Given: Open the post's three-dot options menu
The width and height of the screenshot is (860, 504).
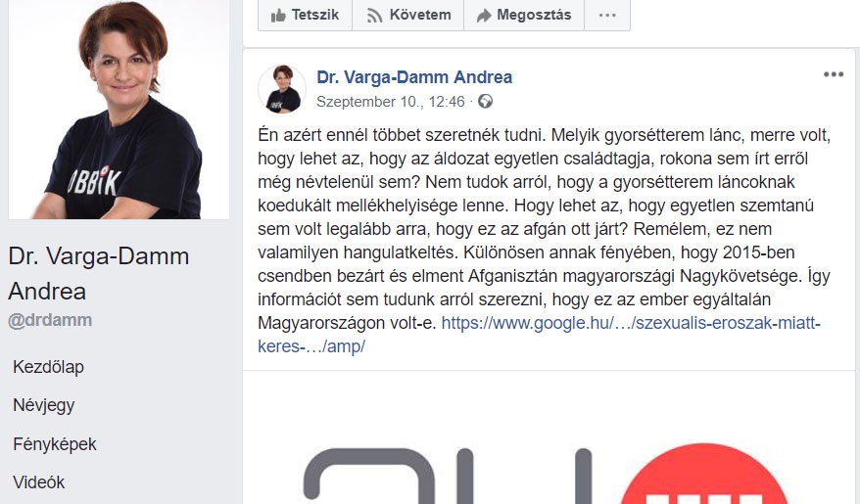Looking at the screenshot, I should pyautogui.click(x=834, y=74).
